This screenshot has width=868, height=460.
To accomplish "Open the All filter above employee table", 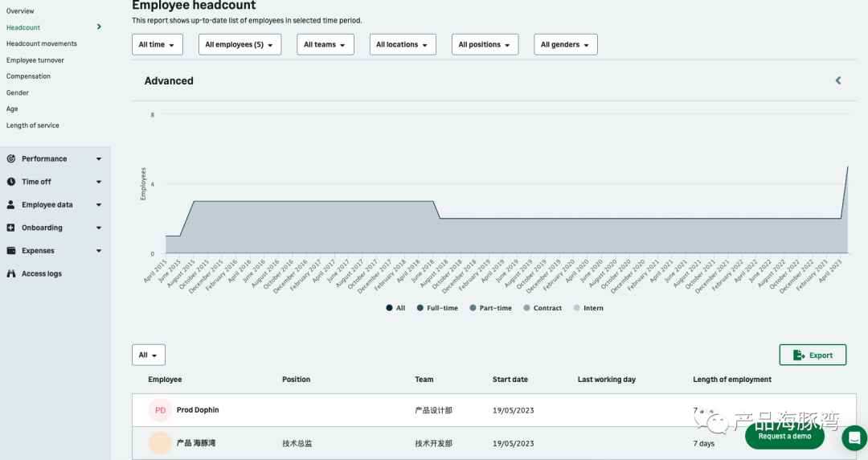I will coord(149,355).
